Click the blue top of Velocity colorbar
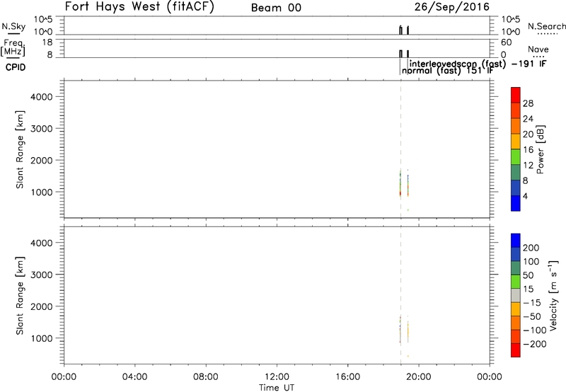This screenshot has height=392, width=566. [x=516, y=241]
